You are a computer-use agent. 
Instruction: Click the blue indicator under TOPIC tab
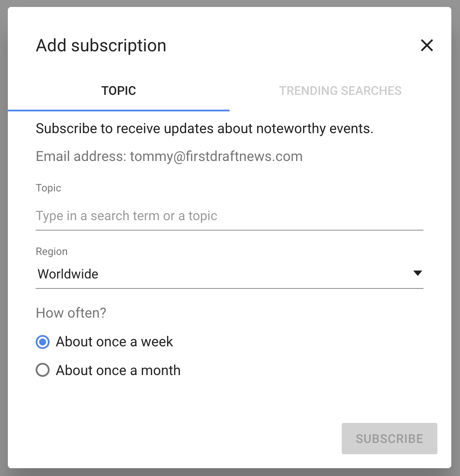(x=119, y=111)
